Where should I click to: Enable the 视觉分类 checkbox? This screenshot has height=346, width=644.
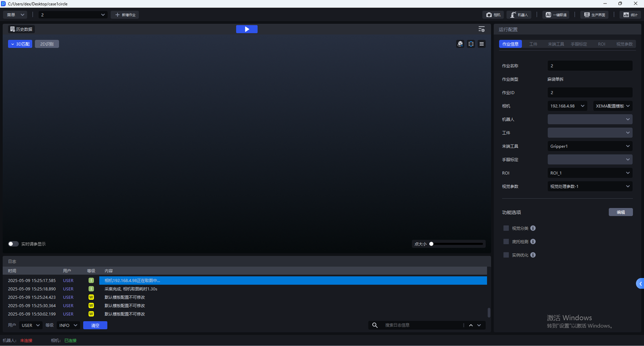click(506, 228)
